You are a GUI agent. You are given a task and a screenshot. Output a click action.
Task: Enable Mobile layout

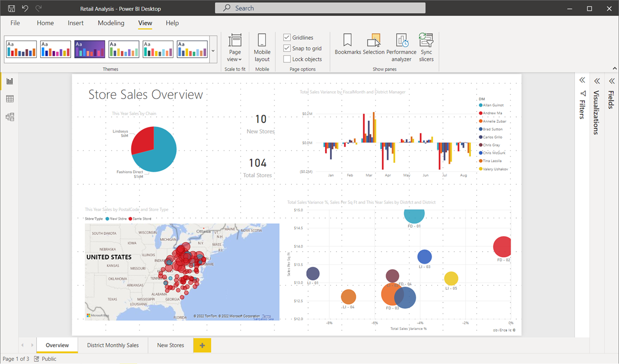262,45
